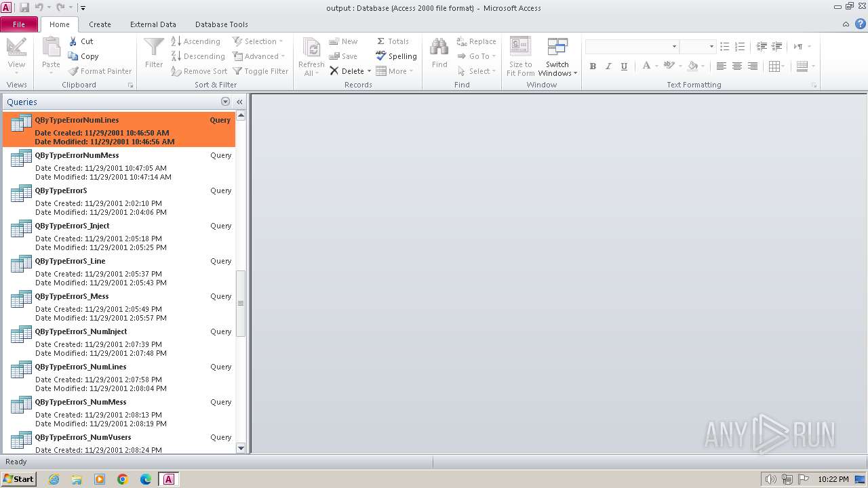Screen dimensions: 868x488
Task: Open the More records dropdown
Action: pos(395,71)
